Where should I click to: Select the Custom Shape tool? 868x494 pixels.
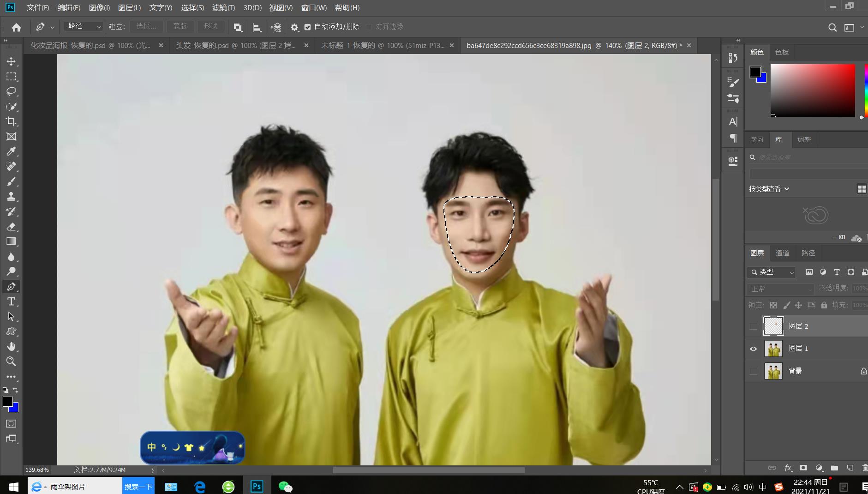tap(11, 331)
